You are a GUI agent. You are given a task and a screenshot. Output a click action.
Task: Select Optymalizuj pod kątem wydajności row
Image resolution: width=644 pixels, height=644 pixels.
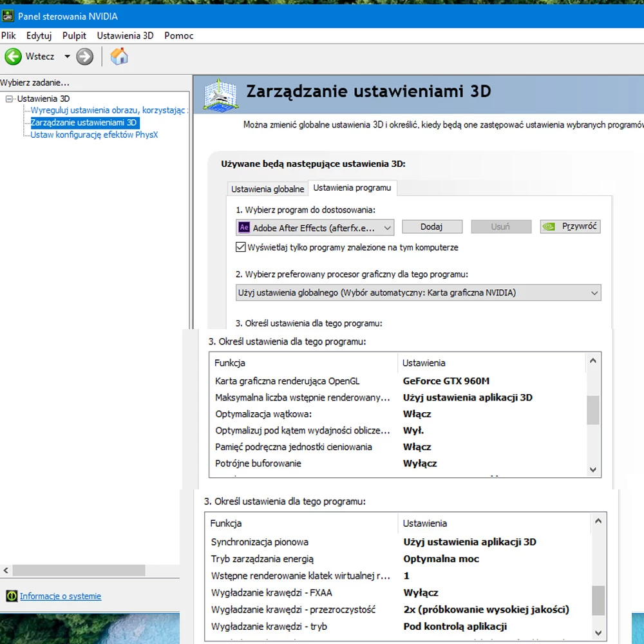point(397,430)
